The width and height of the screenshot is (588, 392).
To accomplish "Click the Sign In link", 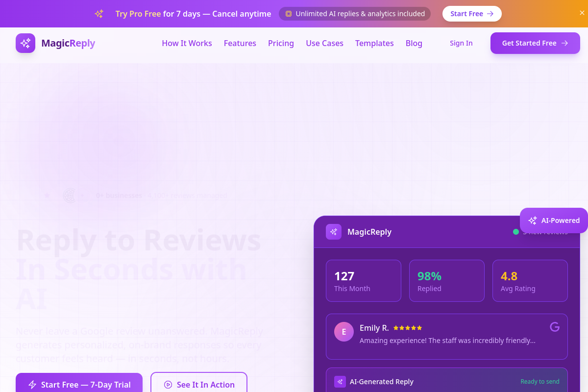I will [x=461, y=43].
